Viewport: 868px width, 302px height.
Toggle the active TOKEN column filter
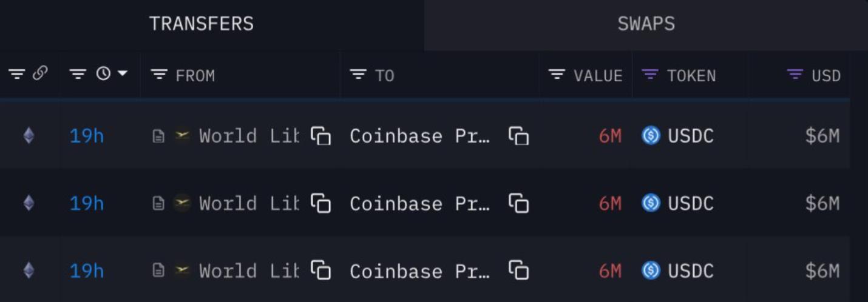pyautogui.click(x=650, y=75)
